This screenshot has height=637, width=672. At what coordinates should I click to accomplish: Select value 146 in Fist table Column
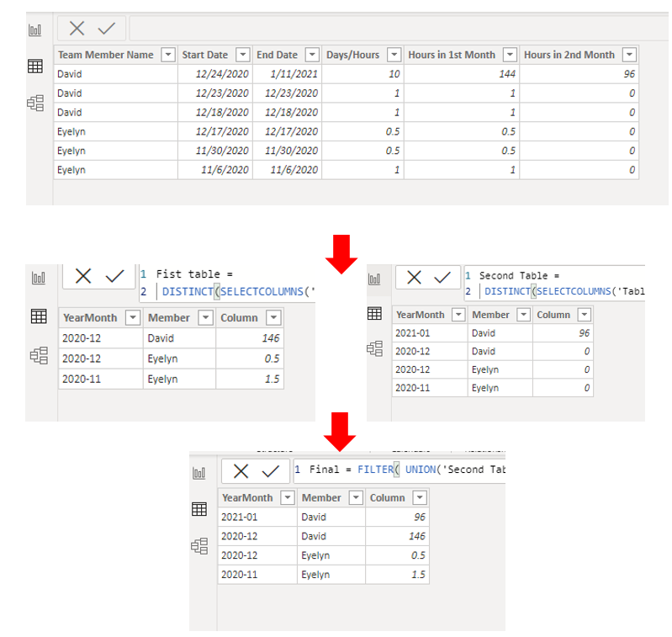pos(250,338)
